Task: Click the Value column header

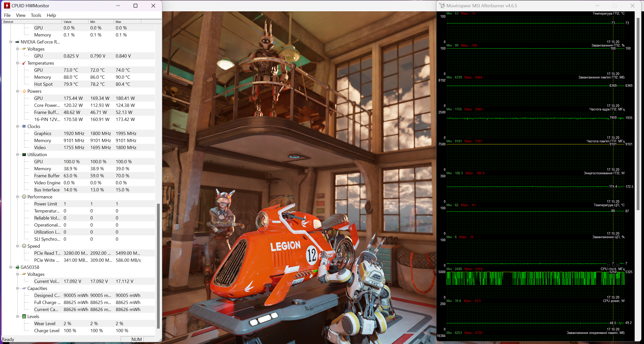Action: click(x=75, y=22)
